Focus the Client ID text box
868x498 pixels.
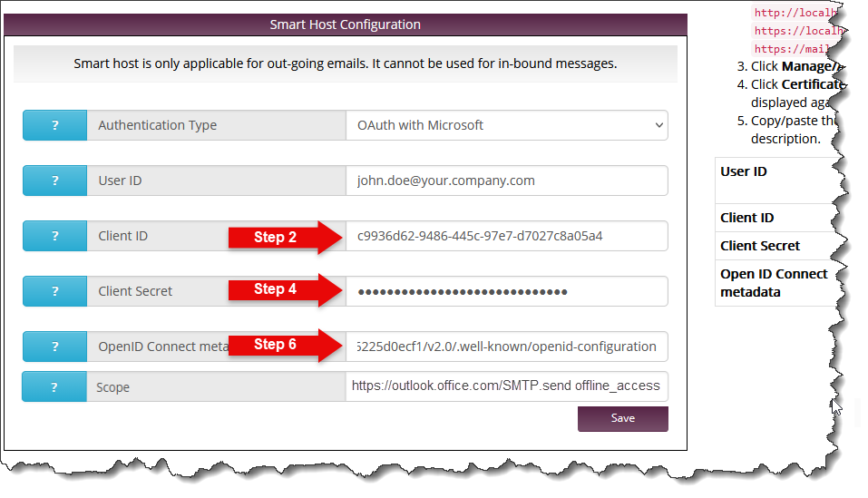click(x=506, y=236)
